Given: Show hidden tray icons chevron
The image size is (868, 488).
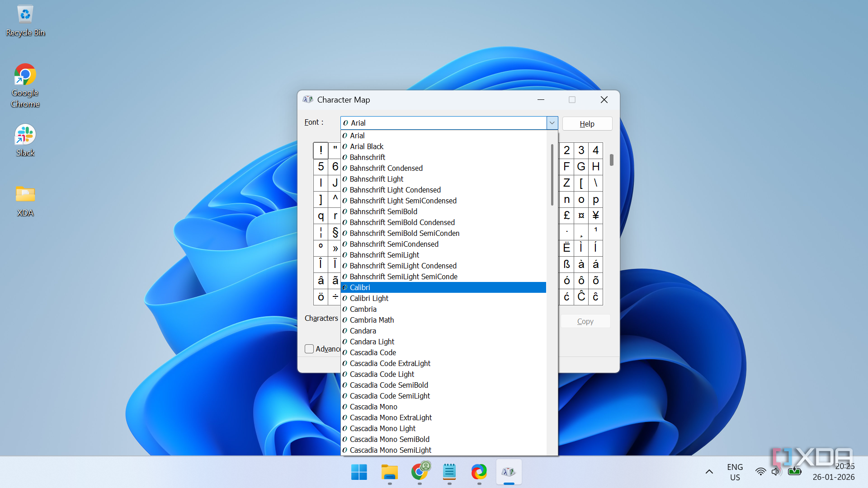Looking at the screenshot, I should [709, 472].
